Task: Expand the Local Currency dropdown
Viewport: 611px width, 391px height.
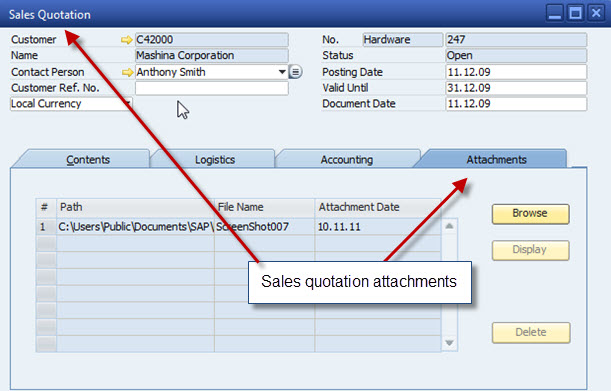Action: click(x=127, y=104)
